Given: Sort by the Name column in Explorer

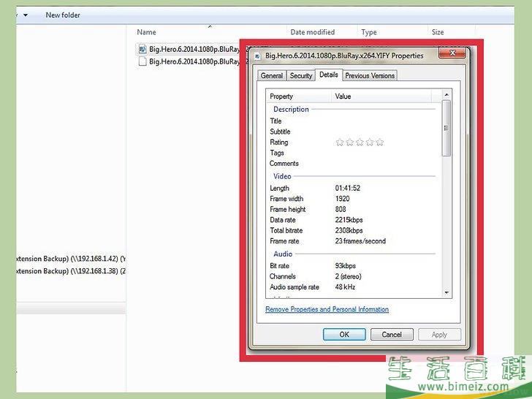Looking at the screenshot, I should [147, 32].
